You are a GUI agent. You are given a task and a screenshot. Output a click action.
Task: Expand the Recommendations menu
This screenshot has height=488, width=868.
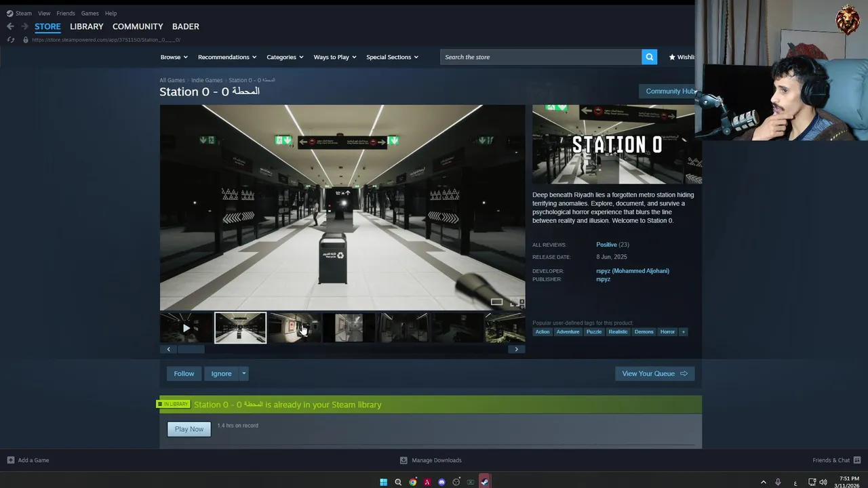click(x=227, y=57)
